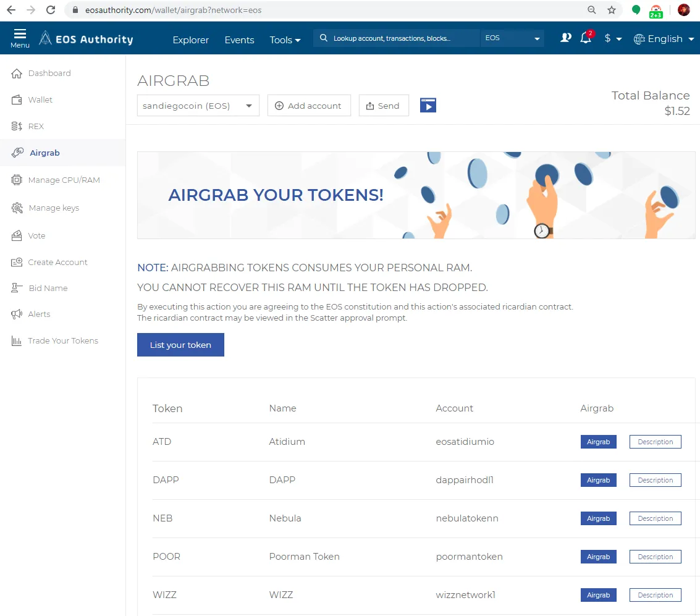
Task: Open the browser profile avatar
Action: pyautogui.click(x=683, y=10)
